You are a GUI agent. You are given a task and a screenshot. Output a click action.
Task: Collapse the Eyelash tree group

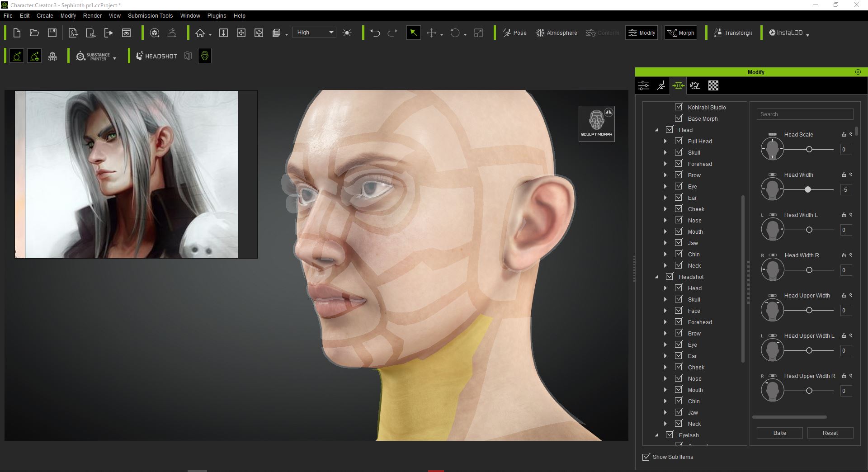point(657,435)
